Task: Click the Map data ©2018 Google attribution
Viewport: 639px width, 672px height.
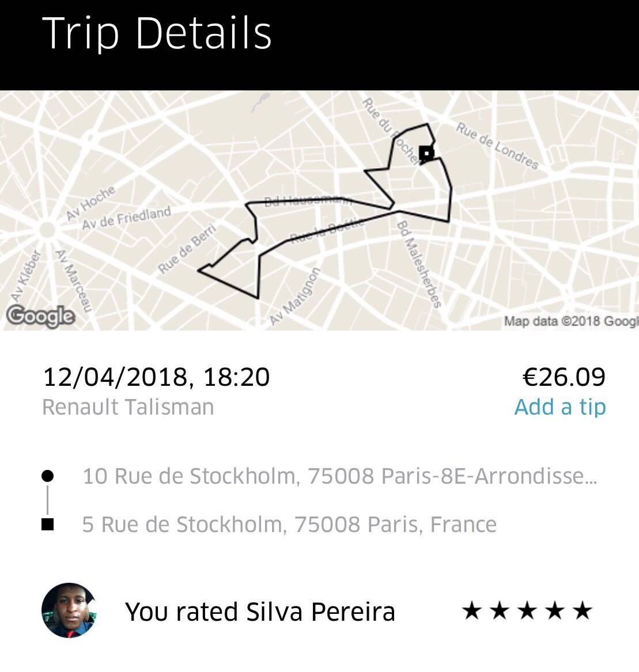Action: pos(570,321)
